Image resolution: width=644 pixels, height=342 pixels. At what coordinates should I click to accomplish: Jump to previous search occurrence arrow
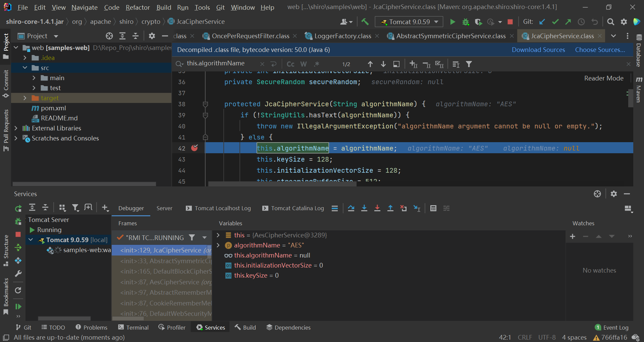[370, 64]
